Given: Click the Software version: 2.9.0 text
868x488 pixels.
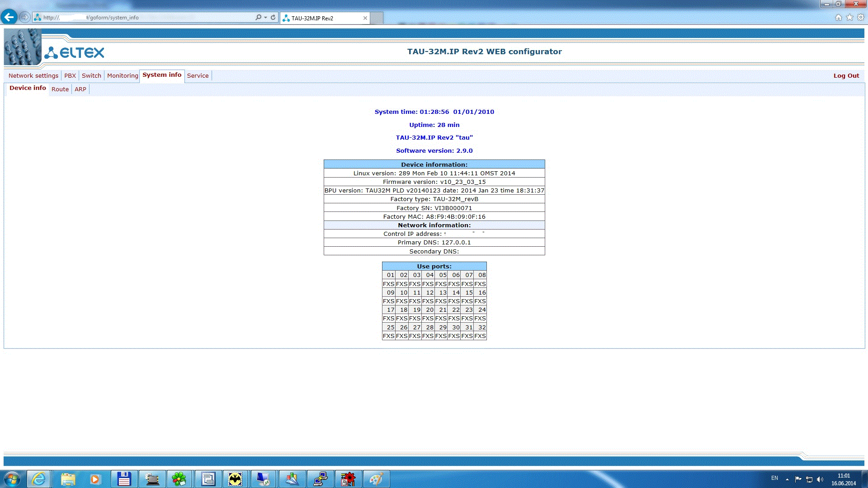Looking at the screenshot, I should click(434, 150).
